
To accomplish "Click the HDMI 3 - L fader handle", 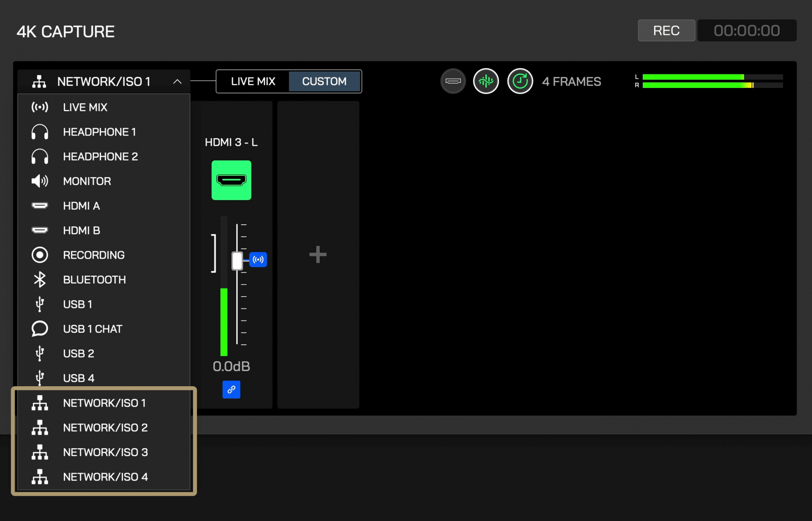I will 237,261.
